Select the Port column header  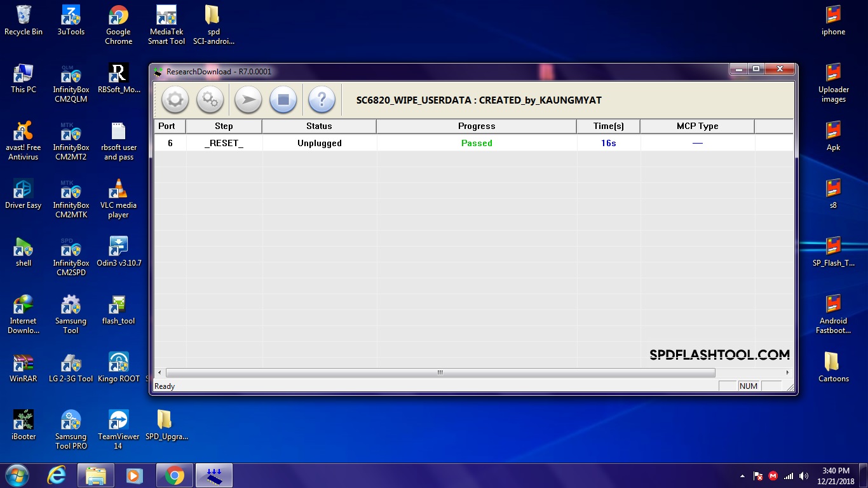pyautogui.click(x=170, y=126)
